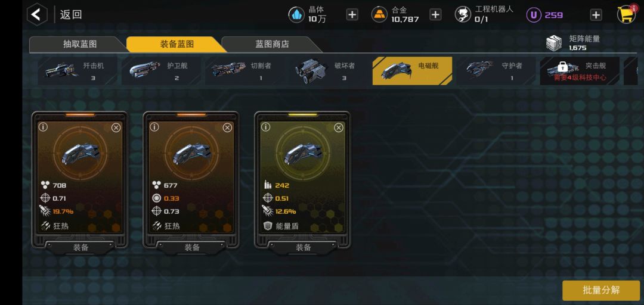Show info for the 677 blueprint card
This screenshot has height=305, width=644.
click(154, 127)
